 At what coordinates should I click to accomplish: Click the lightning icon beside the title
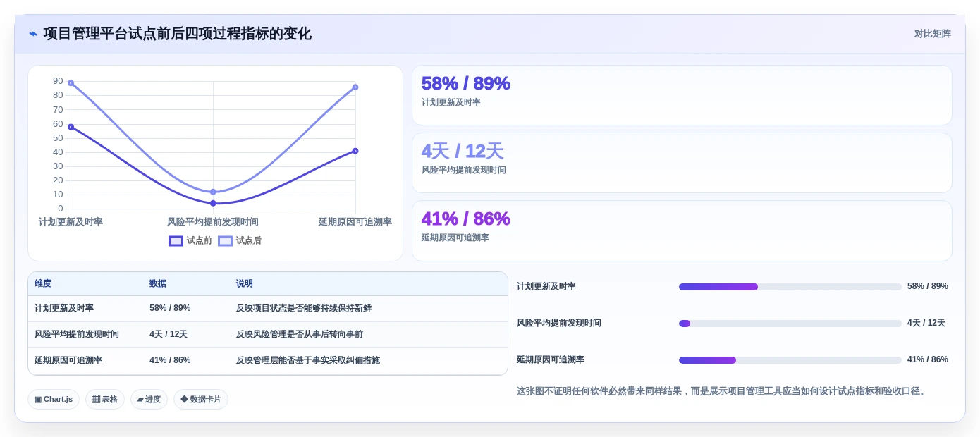coord(33,34)
